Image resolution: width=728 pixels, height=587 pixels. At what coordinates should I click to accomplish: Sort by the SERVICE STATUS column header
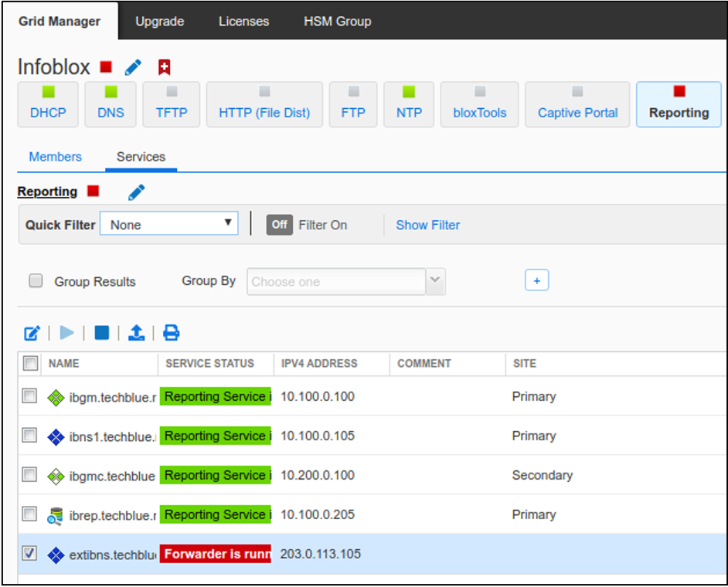pos(210,363)
